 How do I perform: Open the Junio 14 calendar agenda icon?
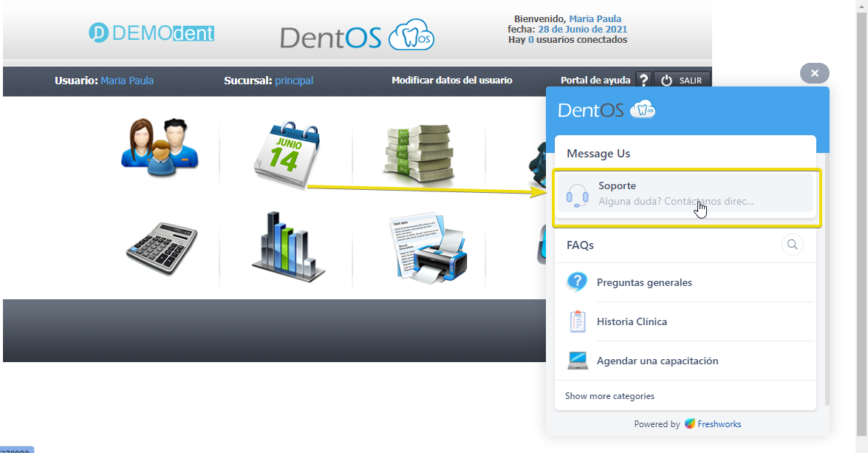[x=286, y=154]
